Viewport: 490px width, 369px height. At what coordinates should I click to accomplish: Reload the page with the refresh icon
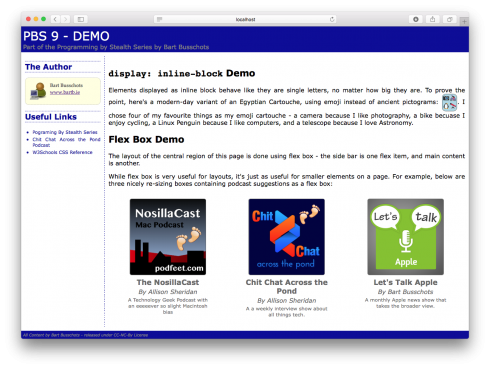332,19
